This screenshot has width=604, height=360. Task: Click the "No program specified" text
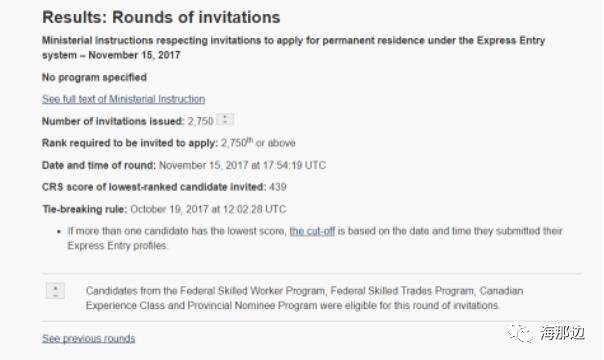pyautogui.click(x=94, y=77)
